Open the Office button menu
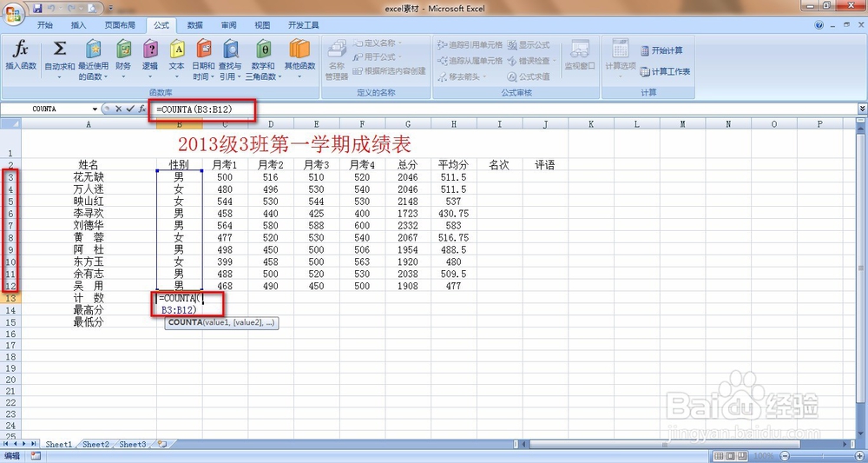 pyautogui.click(x=14, y=13)
